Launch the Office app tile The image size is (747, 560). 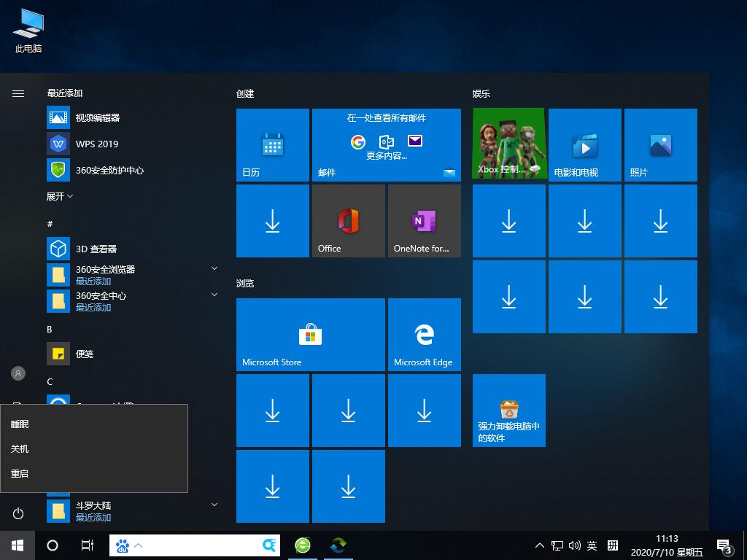click(348, 220)
